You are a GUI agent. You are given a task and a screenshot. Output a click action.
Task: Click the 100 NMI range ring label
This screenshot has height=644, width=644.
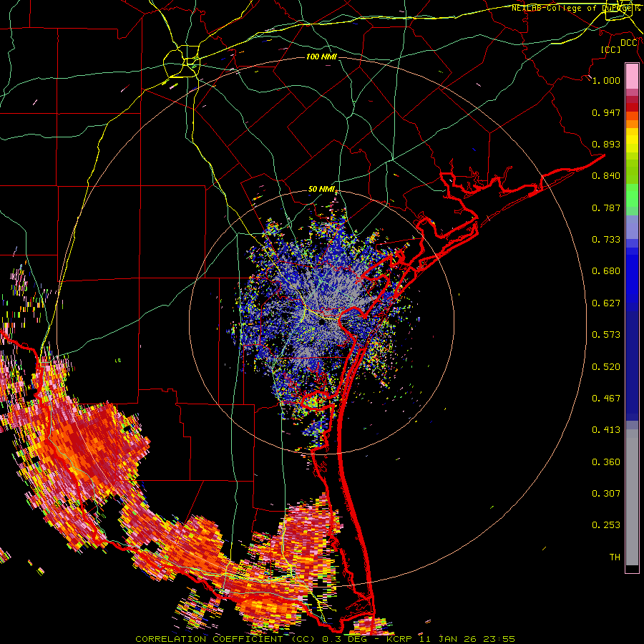(x=321, y=57)
